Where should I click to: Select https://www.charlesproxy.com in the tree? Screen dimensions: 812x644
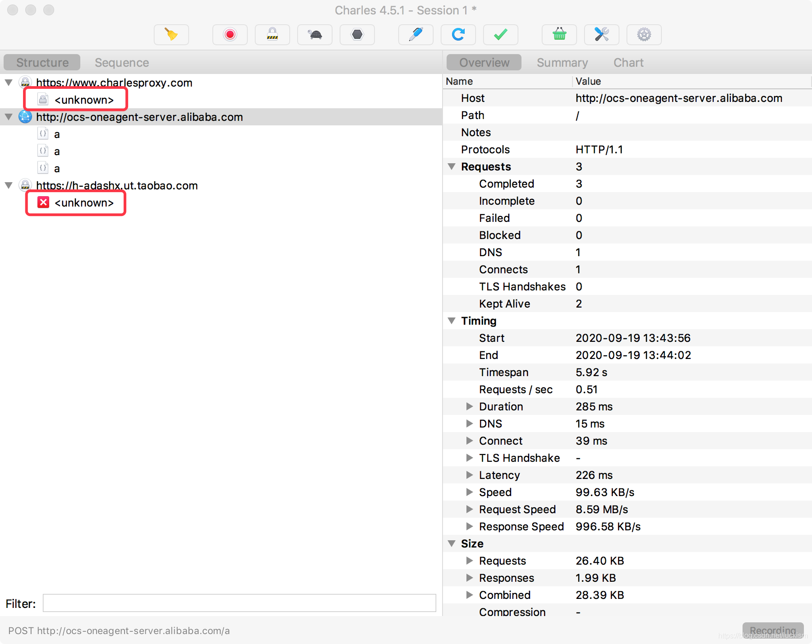pyautogui.click(x=114, y=83)
